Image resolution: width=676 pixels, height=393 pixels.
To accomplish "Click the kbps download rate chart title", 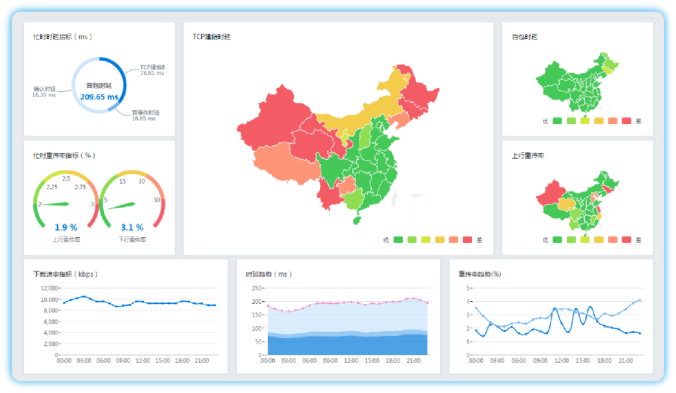I will (65, 274).
